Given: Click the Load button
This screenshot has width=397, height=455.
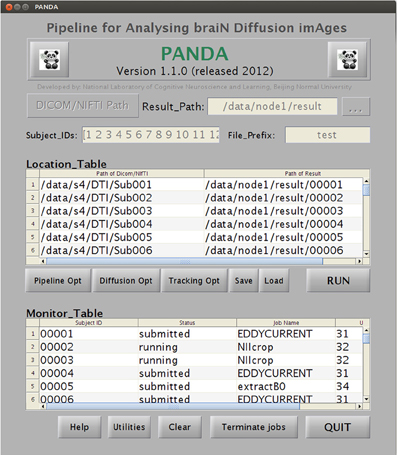Looking at the screenshot, I should (274, 281).
